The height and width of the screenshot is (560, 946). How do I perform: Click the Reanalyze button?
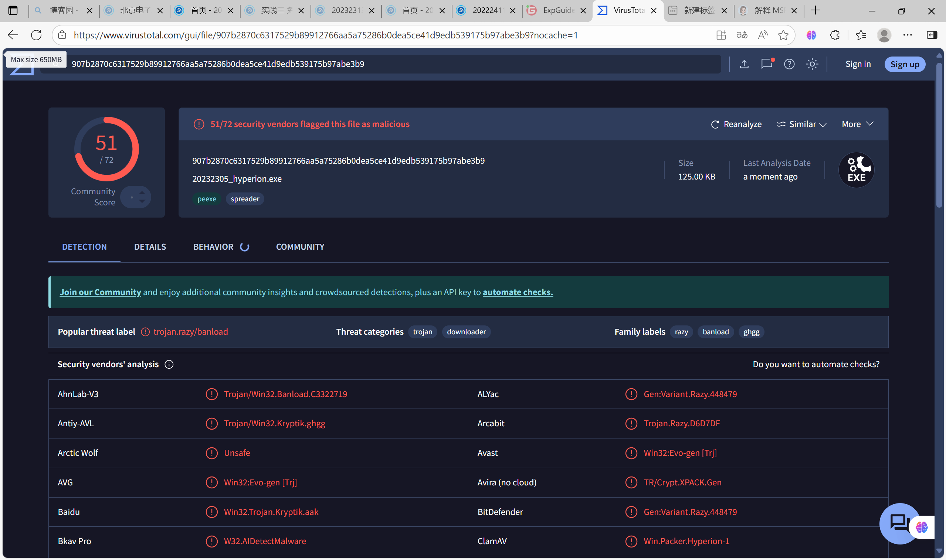[736, 124]
